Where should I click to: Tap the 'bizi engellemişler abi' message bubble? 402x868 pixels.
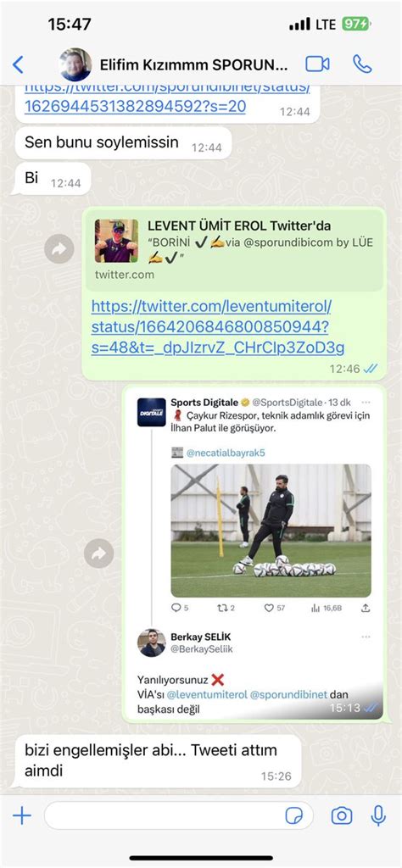156,760
